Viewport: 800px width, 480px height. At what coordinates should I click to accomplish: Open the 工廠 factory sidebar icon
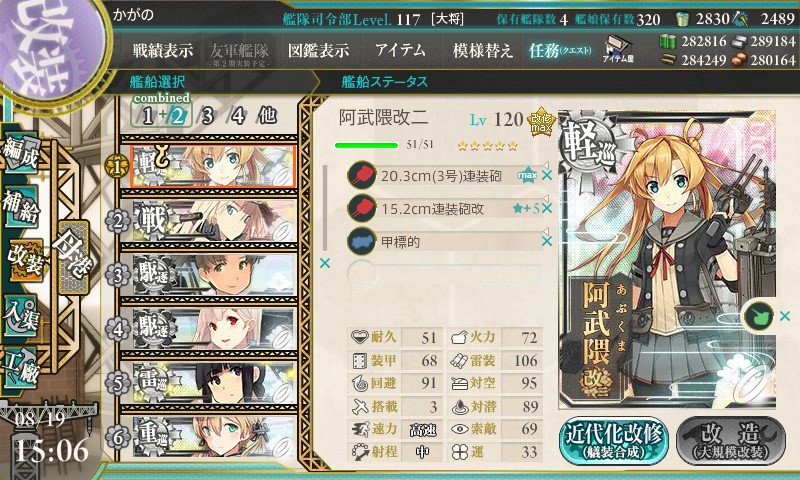click(21, 368)
